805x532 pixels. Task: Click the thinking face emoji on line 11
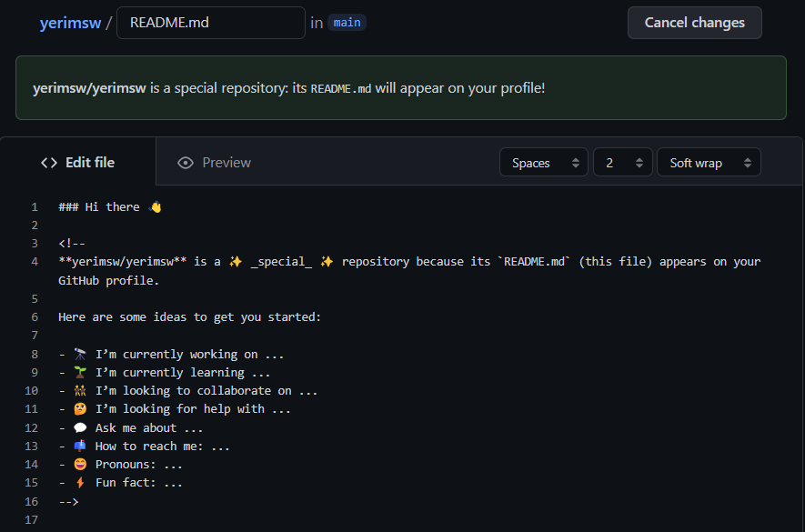click(x=80, y=408)
